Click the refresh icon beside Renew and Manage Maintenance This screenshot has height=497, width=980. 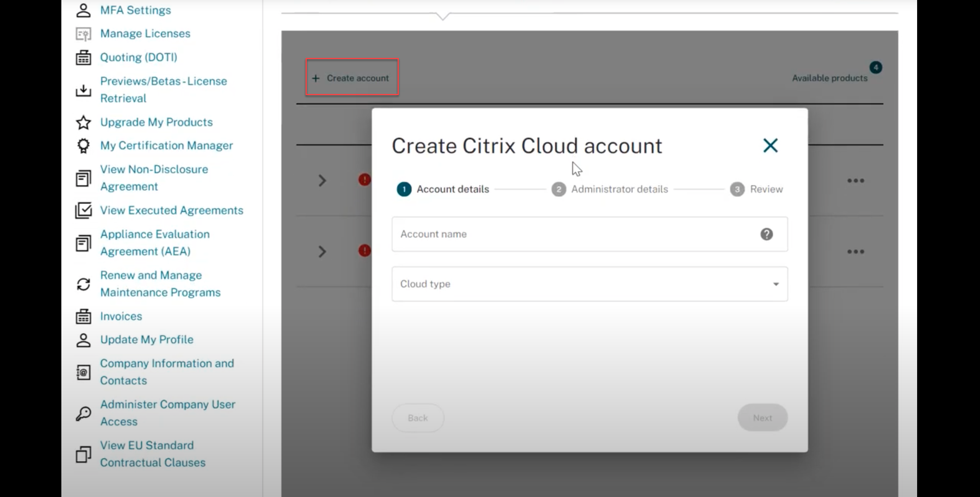[x=83, y=284]
